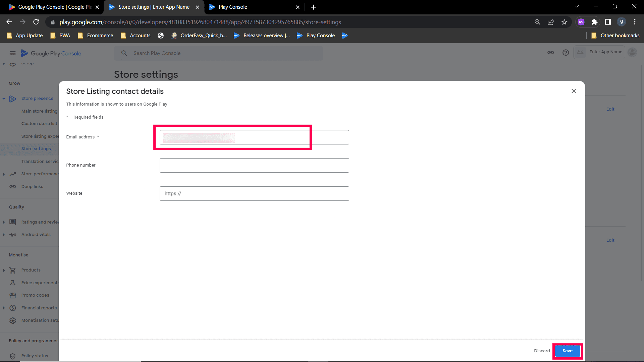This screenshot has width=644, height=362.
Task: Click the Save button
Action: (x=567, y=351)
